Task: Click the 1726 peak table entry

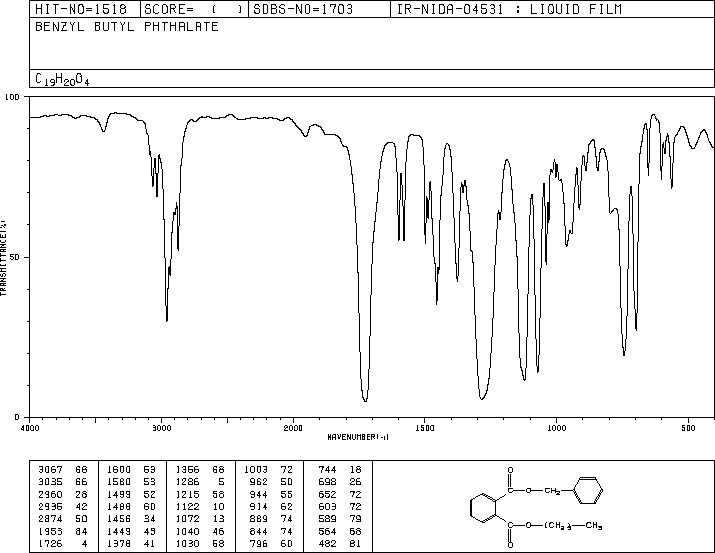Action: pyautogui.click(x=63, y=543)
